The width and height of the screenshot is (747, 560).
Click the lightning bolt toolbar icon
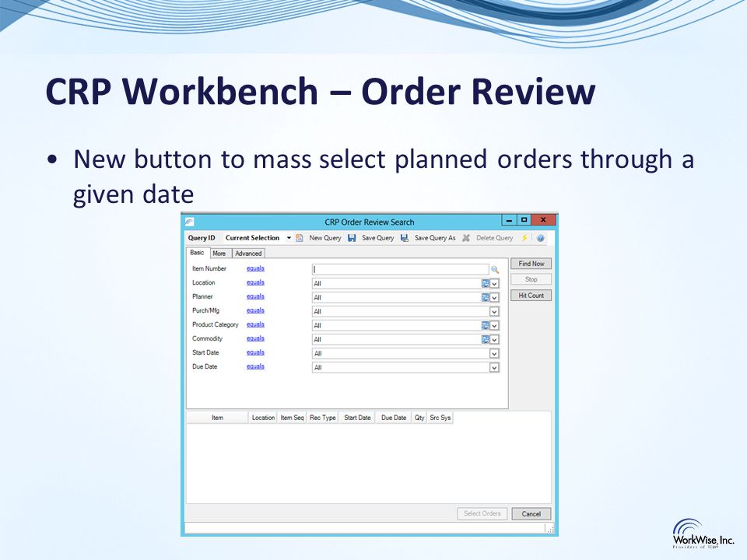pos(524,238)
